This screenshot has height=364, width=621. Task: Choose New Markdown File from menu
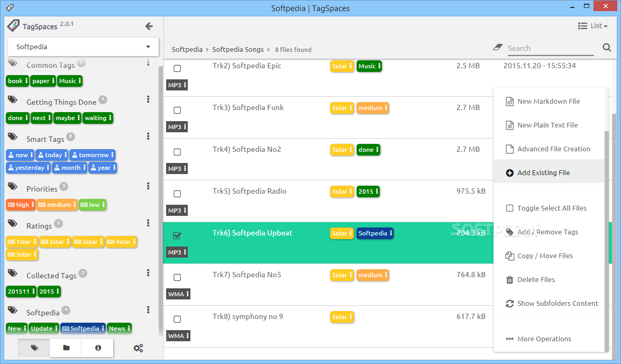tap(549, 102)
